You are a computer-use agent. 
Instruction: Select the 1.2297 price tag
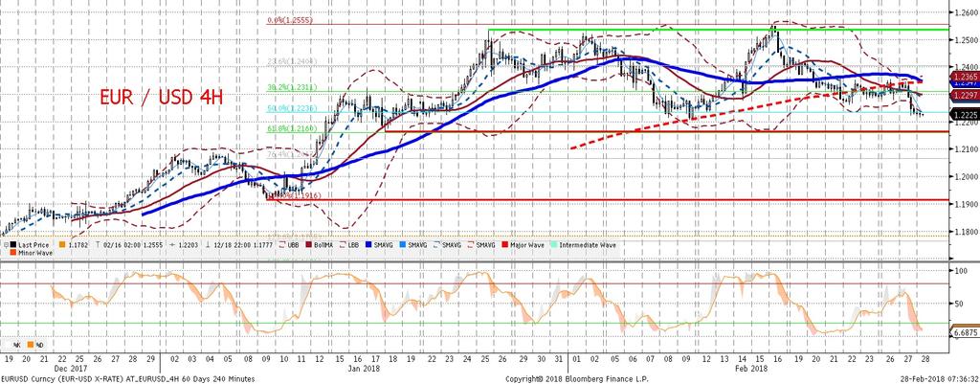(963, 95)
